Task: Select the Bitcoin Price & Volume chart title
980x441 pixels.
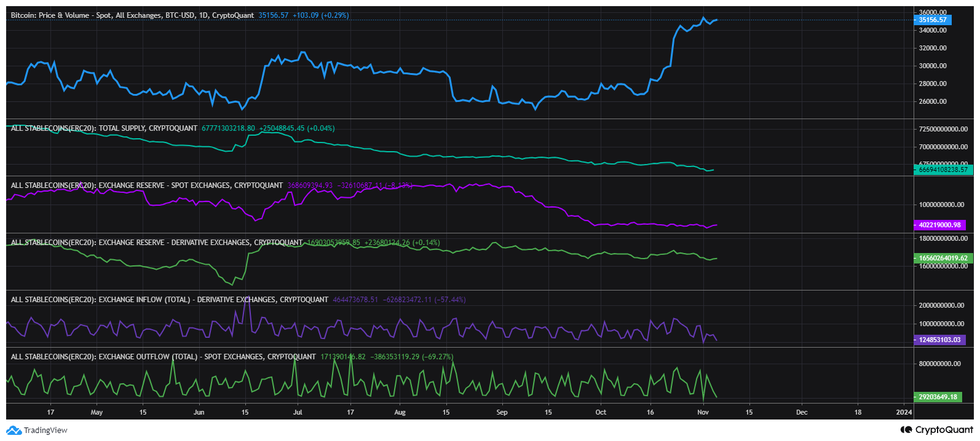Action: (x=132, y=15)
